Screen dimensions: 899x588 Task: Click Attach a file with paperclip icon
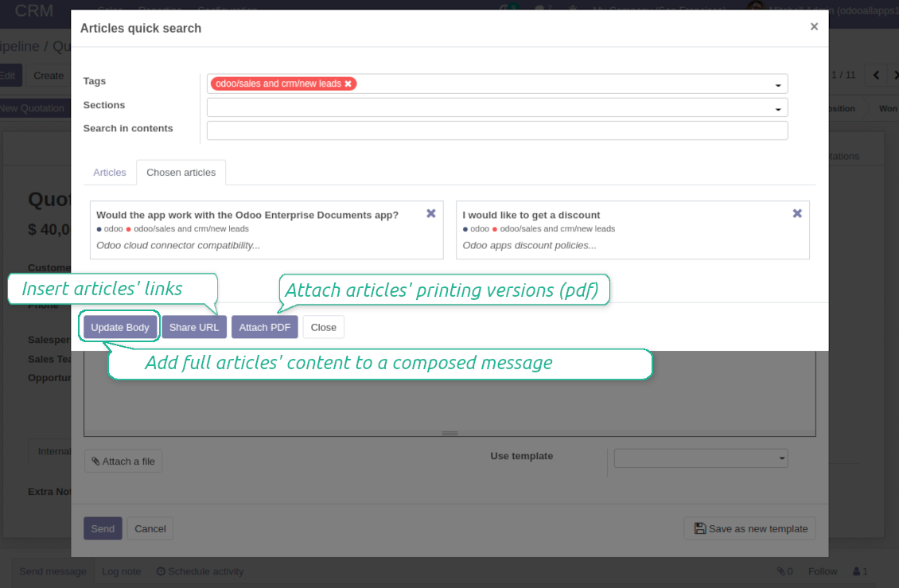(123, 461)
